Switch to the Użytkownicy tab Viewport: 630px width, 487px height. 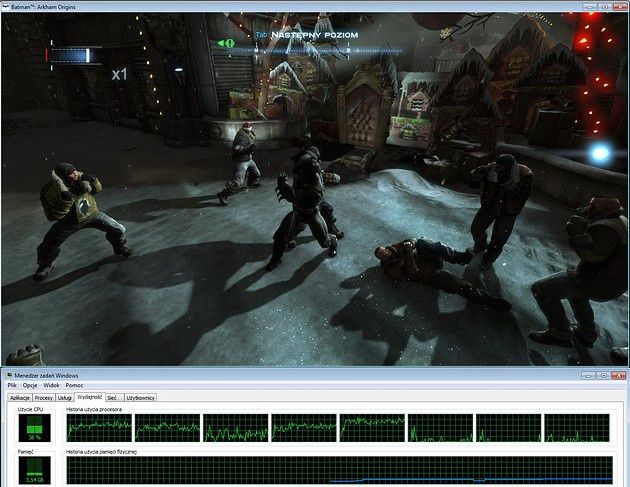coord(141,398)
